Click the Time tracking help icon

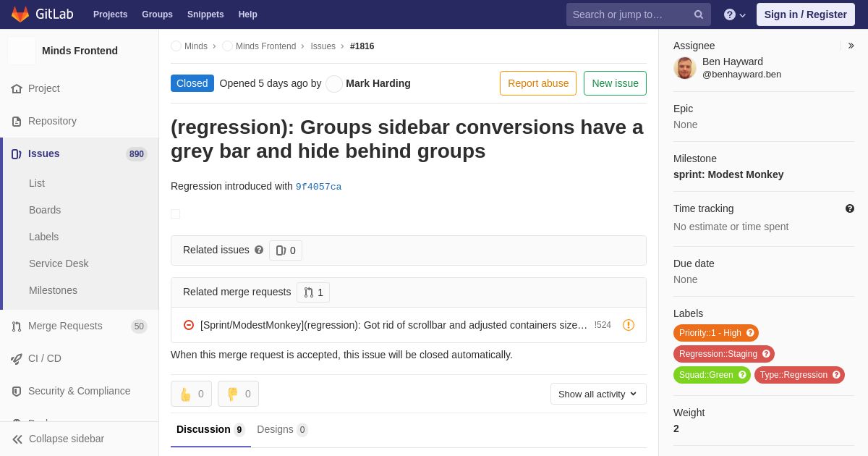(850, 208)
